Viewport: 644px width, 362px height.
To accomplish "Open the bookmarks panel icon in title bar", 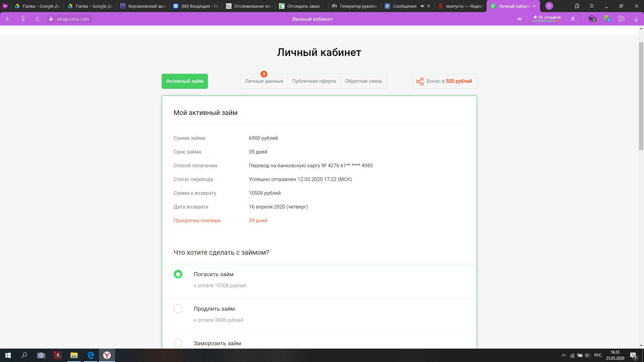I will [x=577, y=6].
